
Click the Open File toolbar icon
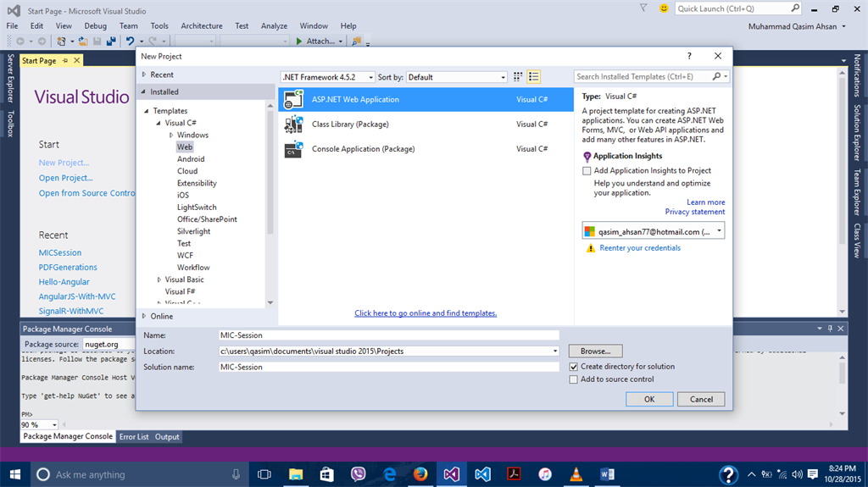point(83,41)
